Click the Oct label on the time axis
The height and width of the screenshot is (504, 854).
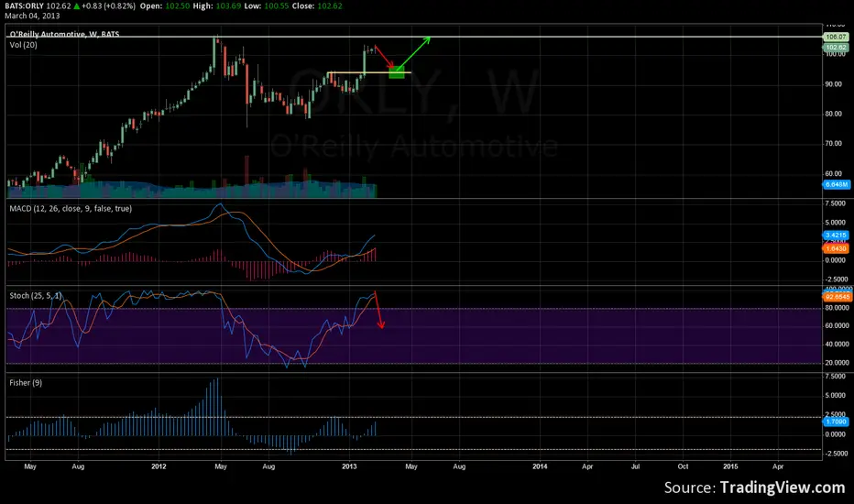[683, 466]
